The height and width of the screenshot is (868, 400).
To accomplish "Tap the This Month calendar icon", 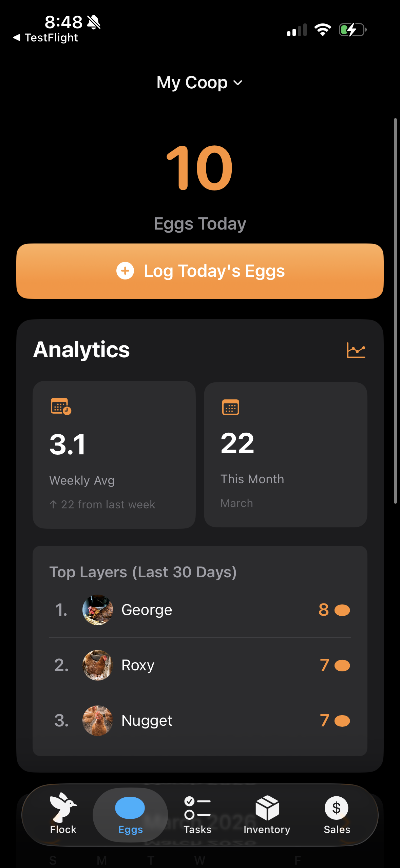I will click(x=230, y=407).
